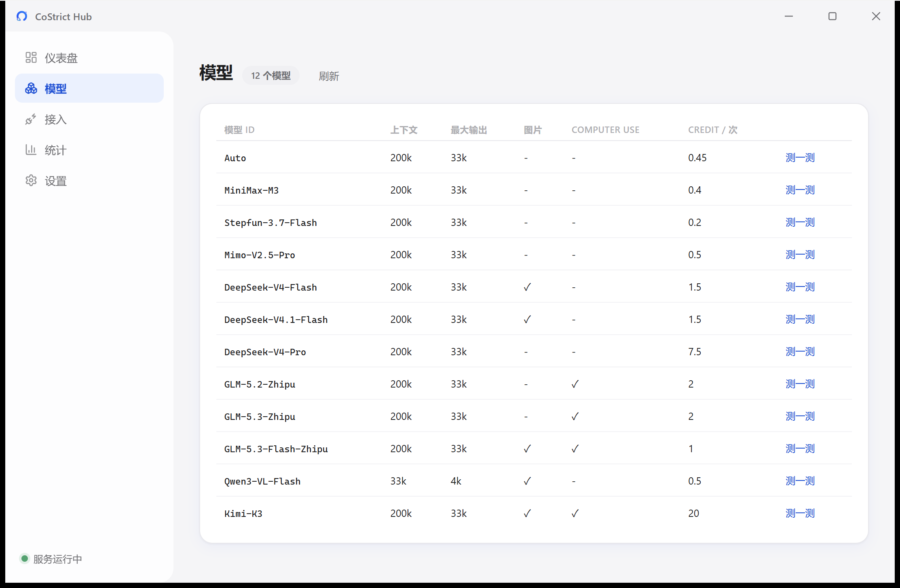Screen dimensions: 900x588
Task: Select the Auto model ID
Action: point(235,158)
